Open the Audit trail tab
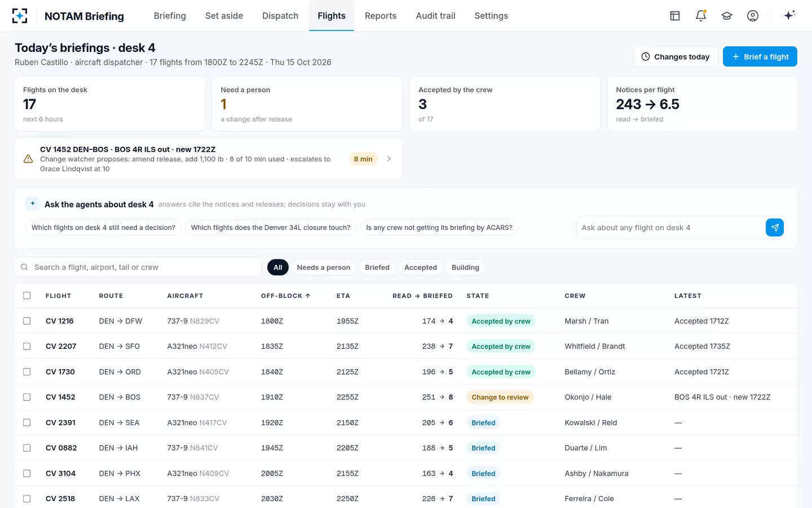 (x=435, y=16)
